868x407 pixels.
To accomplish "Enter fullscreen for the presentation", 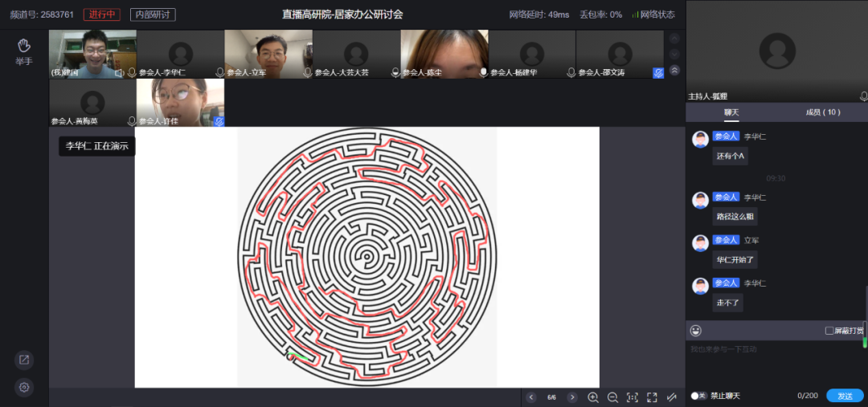I will (x=652, y=397).
